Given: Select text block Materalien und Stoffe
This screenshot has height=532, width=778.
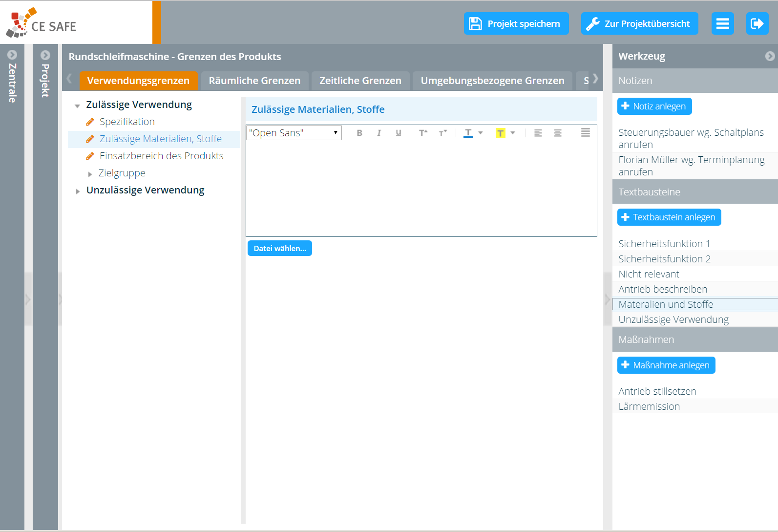Looking at the screenshot, I should tap(695, 304).
